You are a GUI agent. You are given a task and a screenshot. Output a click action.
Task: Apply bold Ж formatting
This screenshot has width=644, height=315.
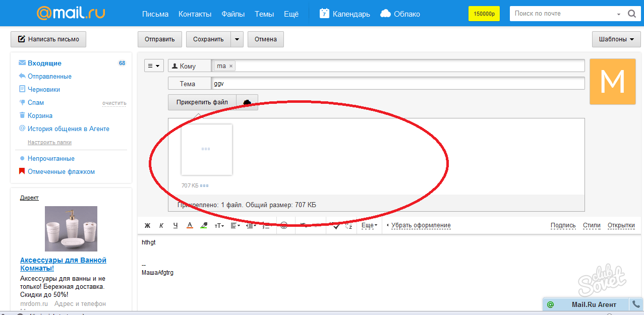[148, 226]
